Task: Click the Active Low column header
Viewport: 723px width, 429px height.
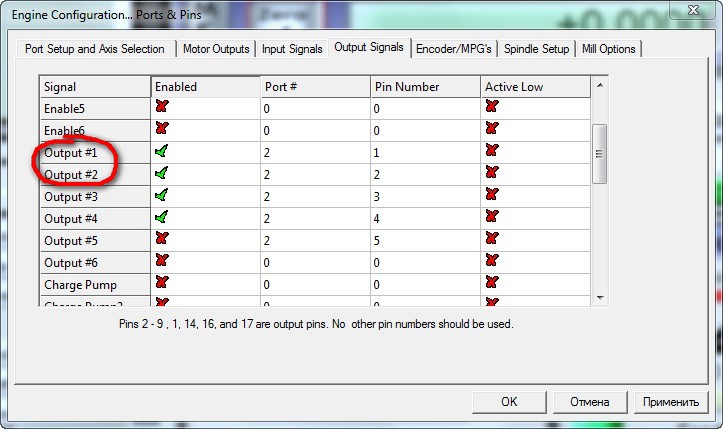Action: click(x=536, y=87)
